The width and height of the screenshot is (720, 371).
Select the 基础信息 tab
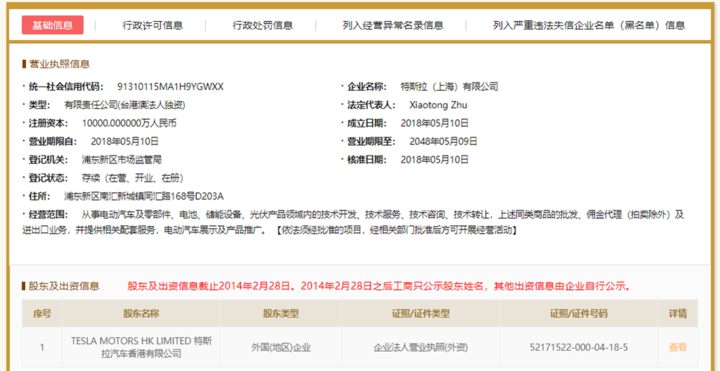[52, 25]
